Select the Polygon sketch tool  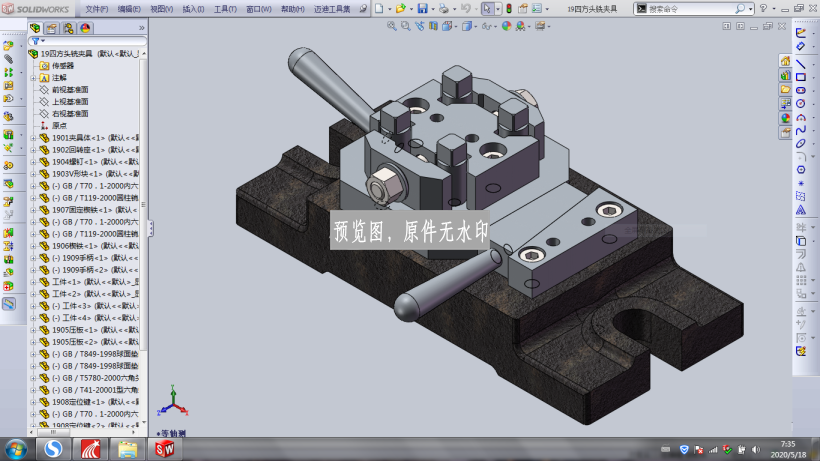tap(801, 170)
